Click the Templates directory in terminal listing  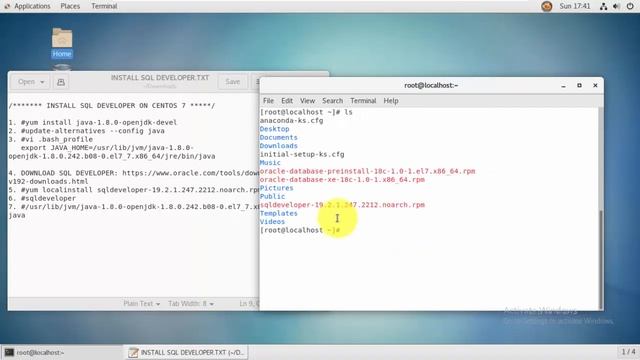click(x=278, y=213)
